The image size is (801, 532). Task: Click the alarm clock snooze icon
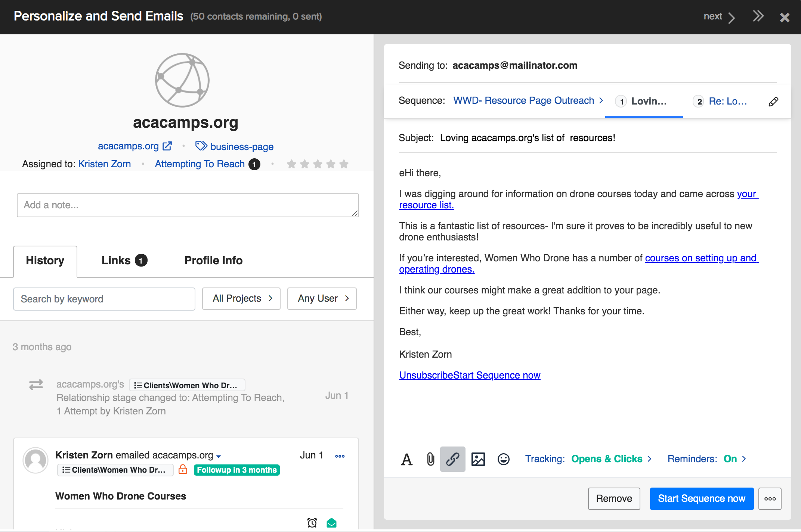(312, 523)
